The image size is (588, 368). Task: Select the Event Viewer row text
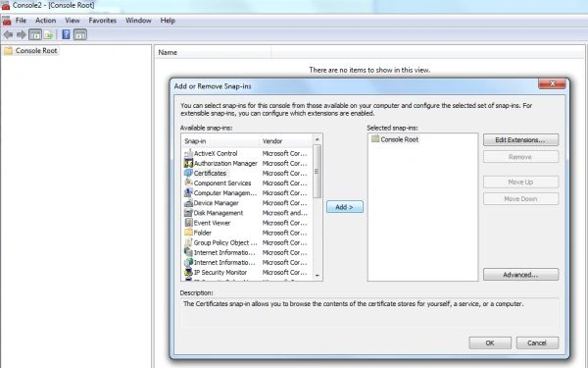tap(212, 223)
